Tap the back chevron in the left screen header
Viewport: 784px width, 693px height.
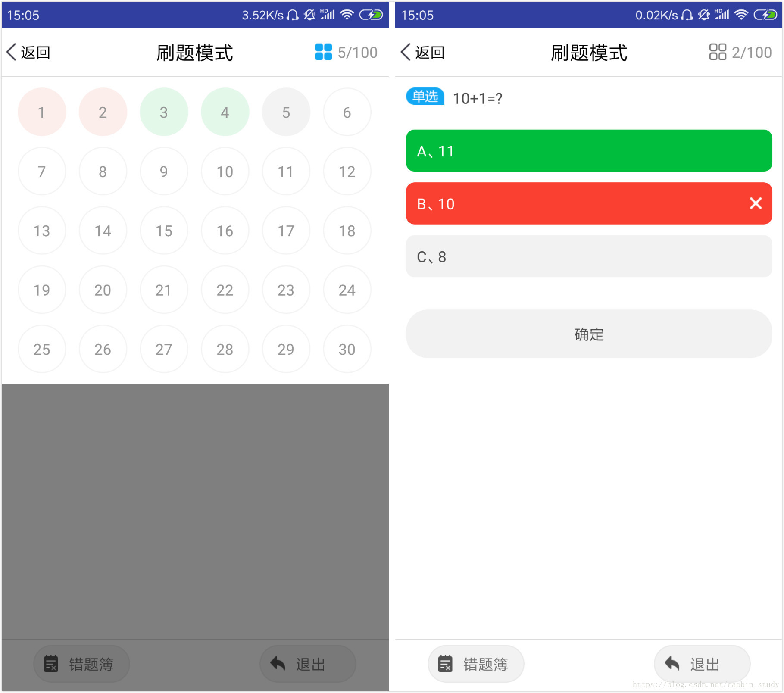coord(12,52)
